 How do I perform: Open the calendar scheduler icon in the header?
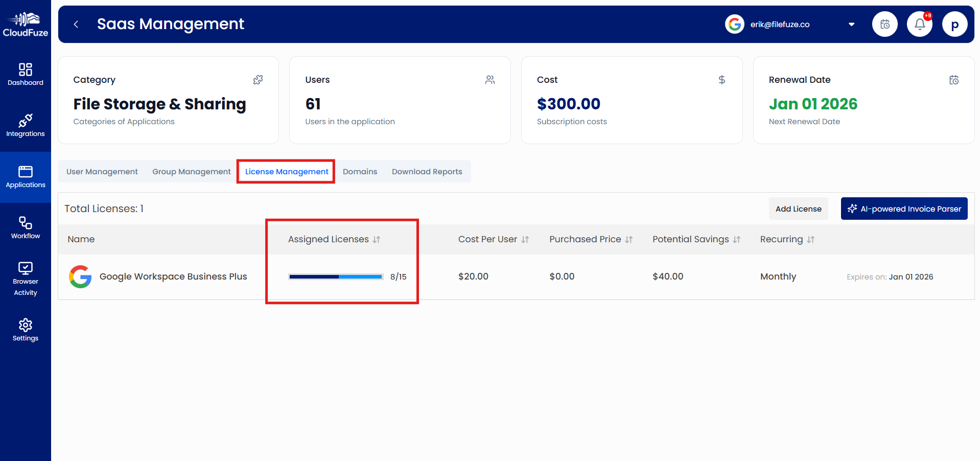pos(884,24)
